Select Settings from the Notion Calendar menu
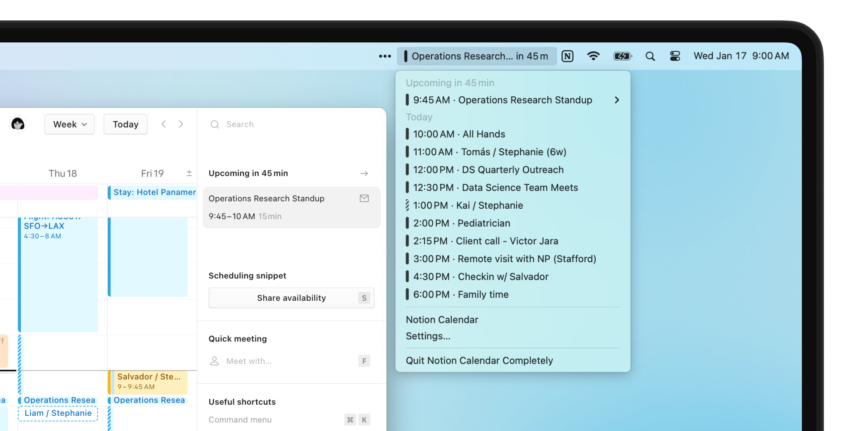Image resolution: width=868 pixels, height=431 pixels. pos(428,336)
